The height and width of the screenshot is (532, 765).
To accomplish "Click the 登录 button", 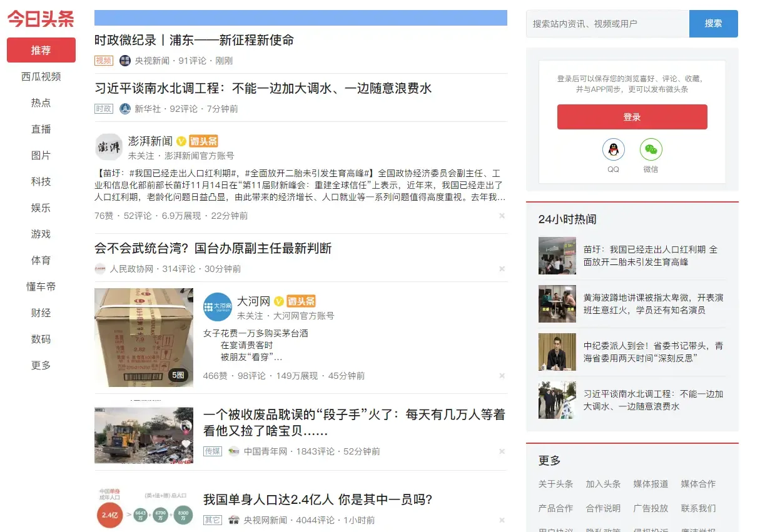I will [x=632, y=117].
